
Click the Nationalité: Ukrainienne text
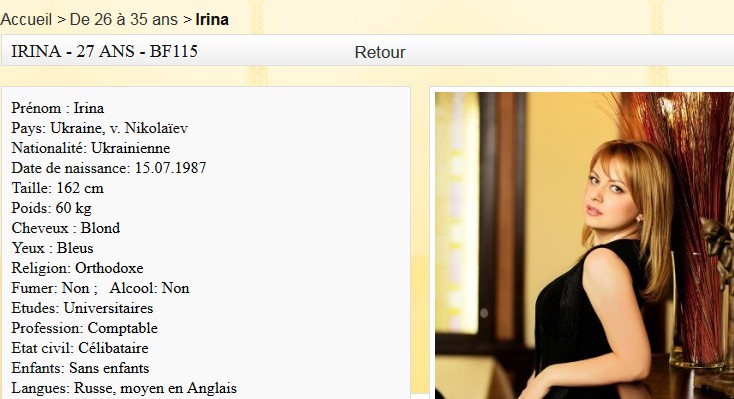tap(91, 148)
